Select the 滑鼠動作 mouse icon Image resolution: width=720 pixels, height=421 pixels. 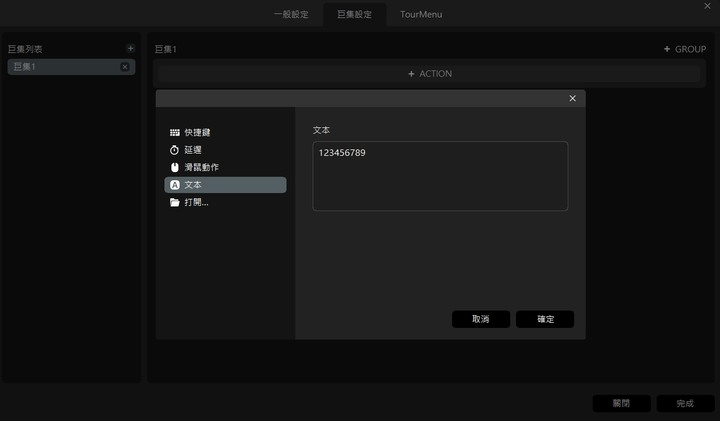[174, 168]
